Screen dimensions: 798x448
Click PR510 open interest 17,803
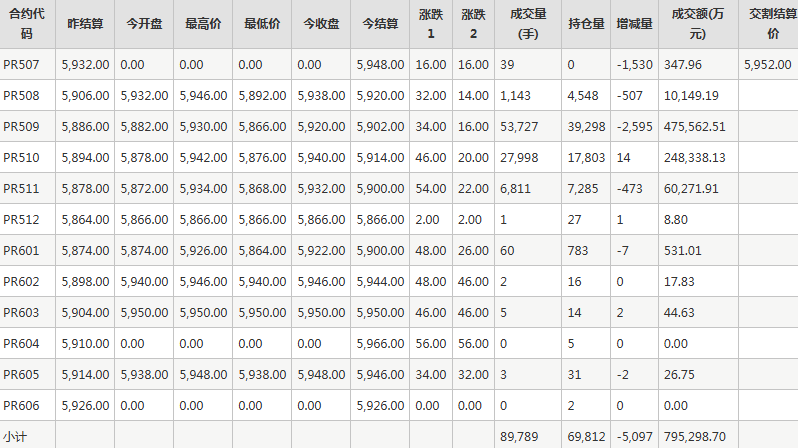[x=586, y=158]
